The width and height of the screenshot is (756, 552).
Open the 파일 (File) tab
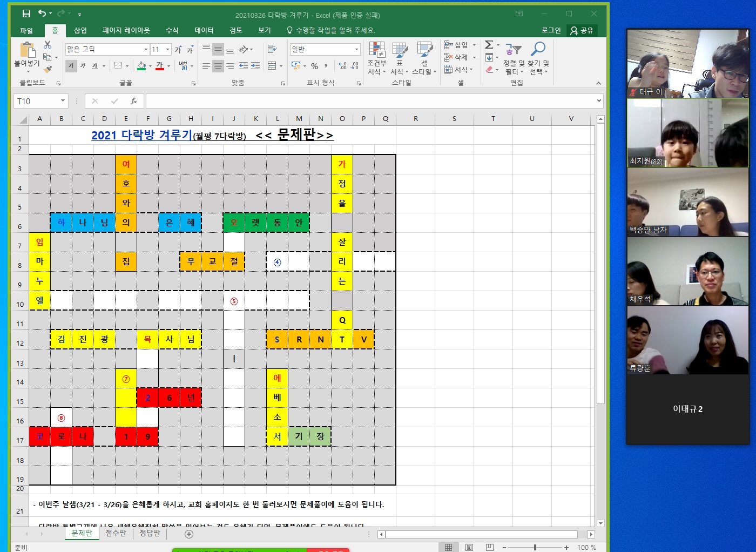pos(26,30)
